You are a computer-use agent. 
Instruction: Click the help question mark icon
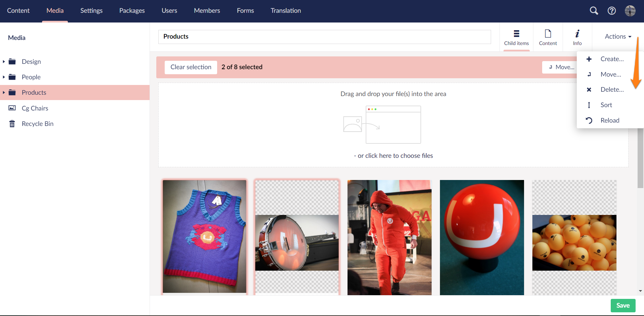(x=611, y=10)
